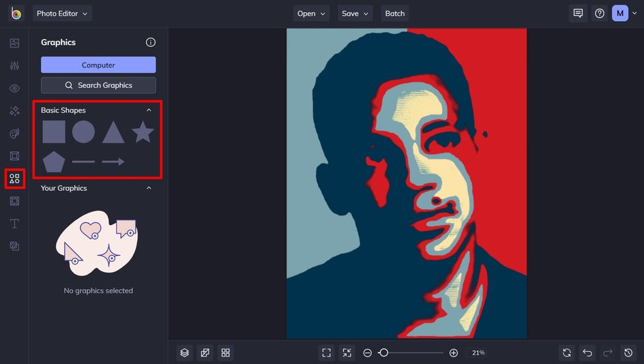
Task: Zoom out with the minus icon
Action: [x=368, y=353]
